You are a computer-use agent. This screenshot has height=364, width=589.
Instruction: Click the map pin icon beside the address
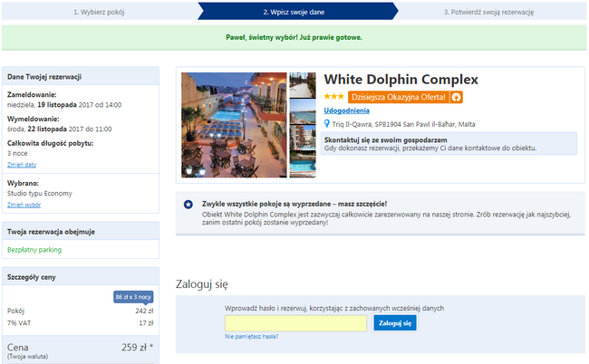tap(327, 124)
